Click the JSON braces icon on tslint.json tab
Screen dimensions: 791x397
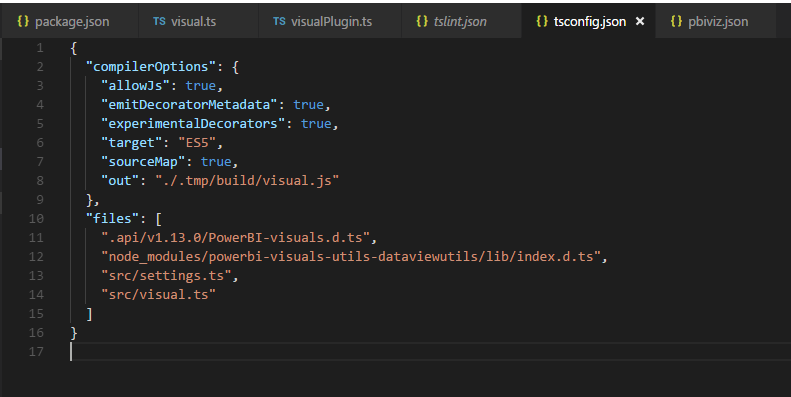[422, 21]
